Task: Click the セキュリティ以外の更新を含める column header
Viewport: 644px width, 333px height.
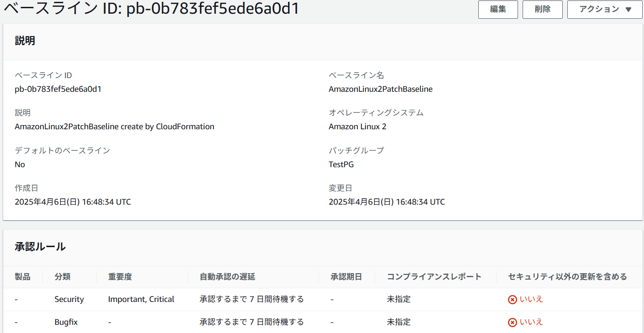Action: [567, 276]
